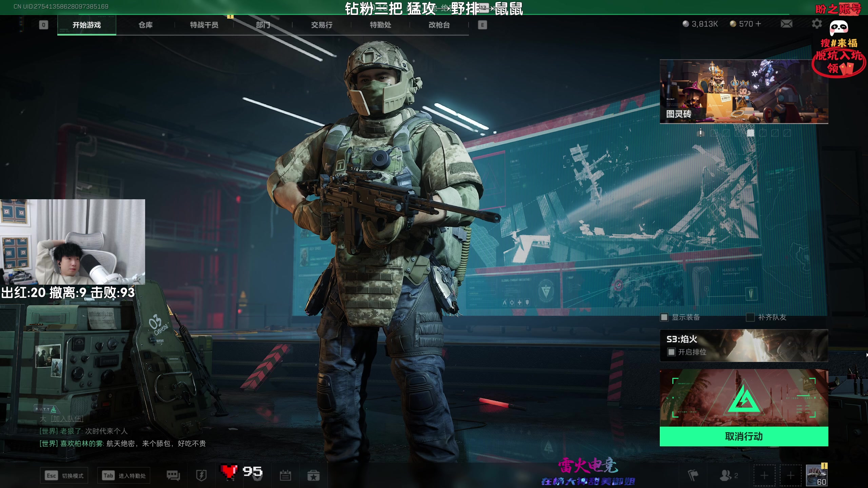Click the rocket icon before banner indicators

pos(701,133)
